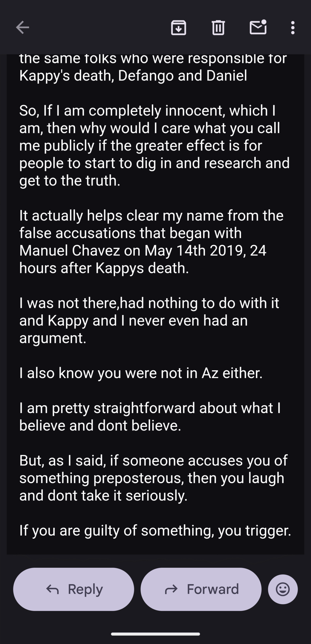
Task: Tap the cut-off top line "the same folks who were responsible"
Action: pyautogui.click(x=153, y=59)
